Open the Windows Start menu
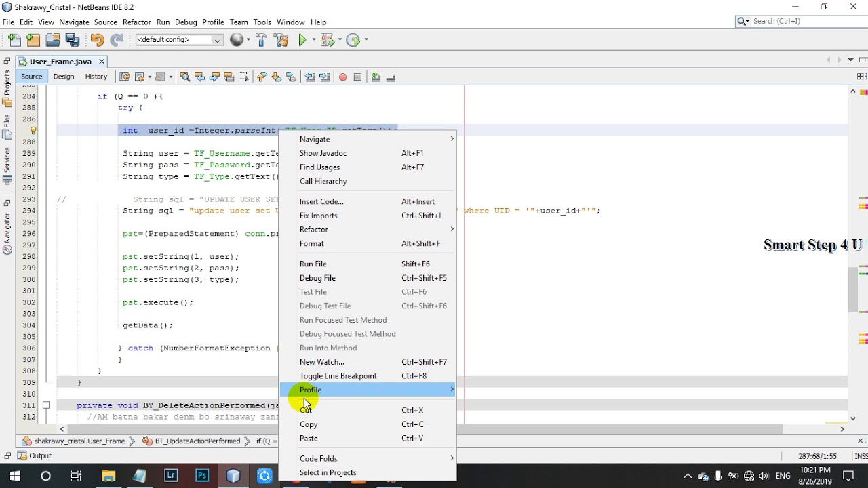 click(14, 476)
